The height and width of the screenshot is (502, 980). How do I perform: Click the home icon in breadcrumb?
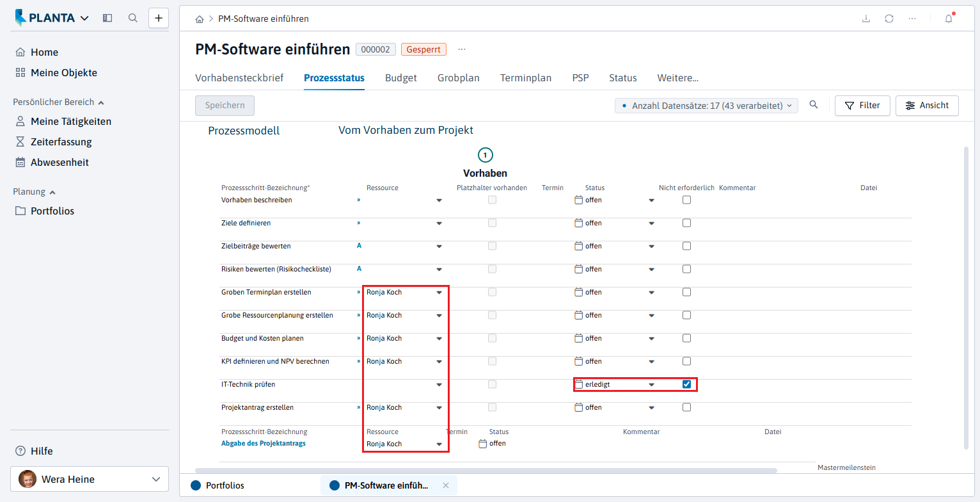(x=200, y=19)
